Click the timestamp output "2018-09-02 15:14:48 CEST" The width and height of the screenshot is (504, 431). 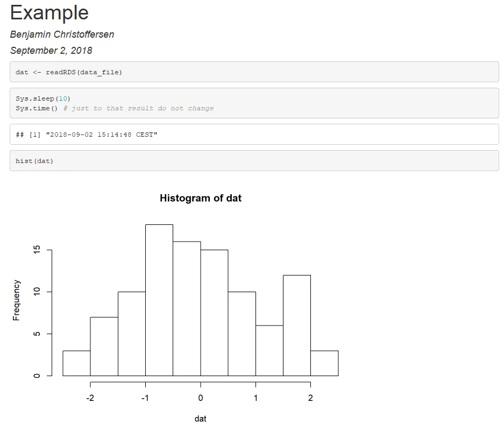102,135
